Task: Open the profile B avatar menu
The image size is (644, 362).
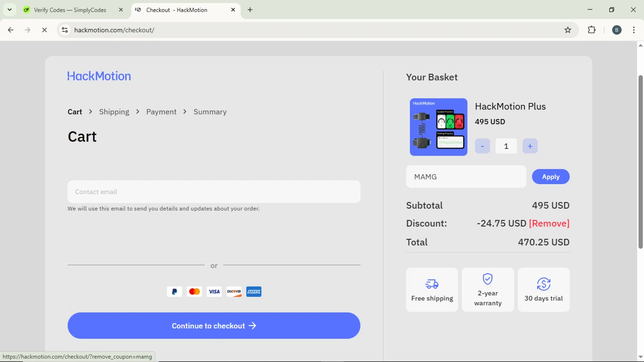Action: pyautogui.click(x=617, y=30)
